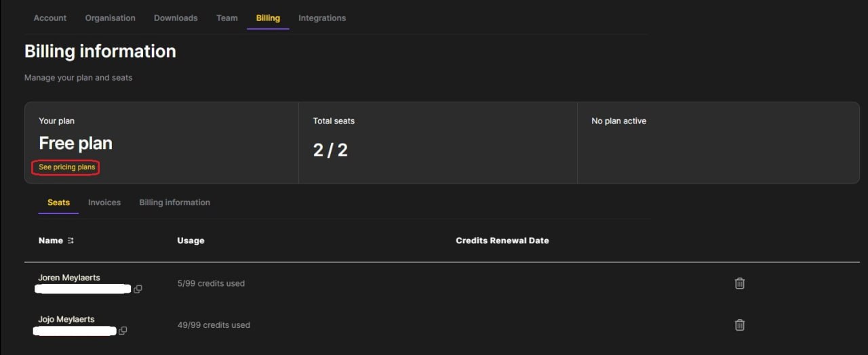Click the Credits Renewal Date column header
The image size is (868, 355).
click(502, 241)
